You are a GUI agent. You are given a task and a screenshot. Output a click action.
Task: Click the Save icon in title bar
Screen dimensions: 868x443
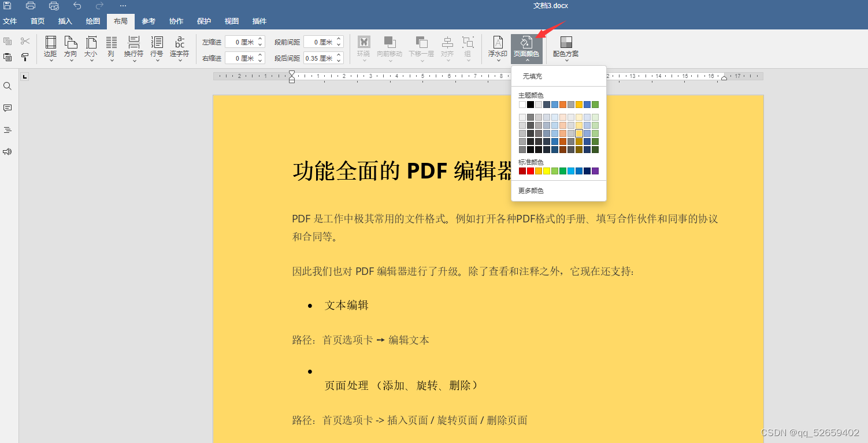8,6
